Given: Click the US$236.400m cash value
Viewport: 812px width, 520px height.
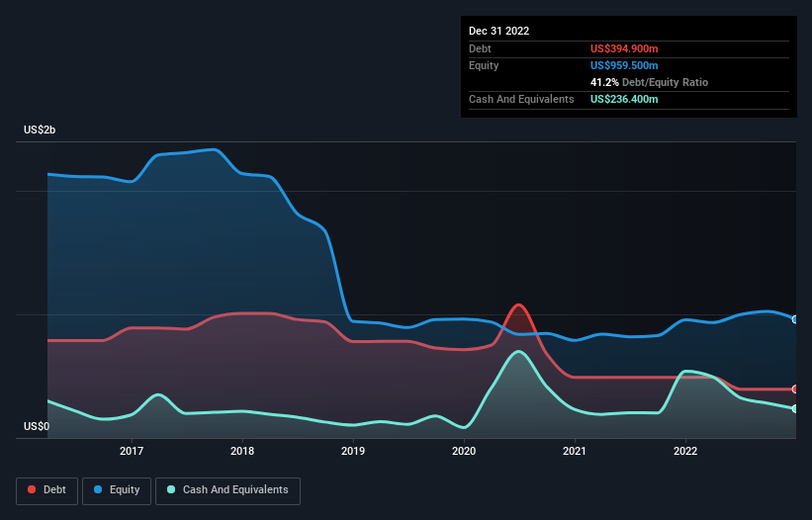Looking at the screenshot, I should tap(624, 99).
